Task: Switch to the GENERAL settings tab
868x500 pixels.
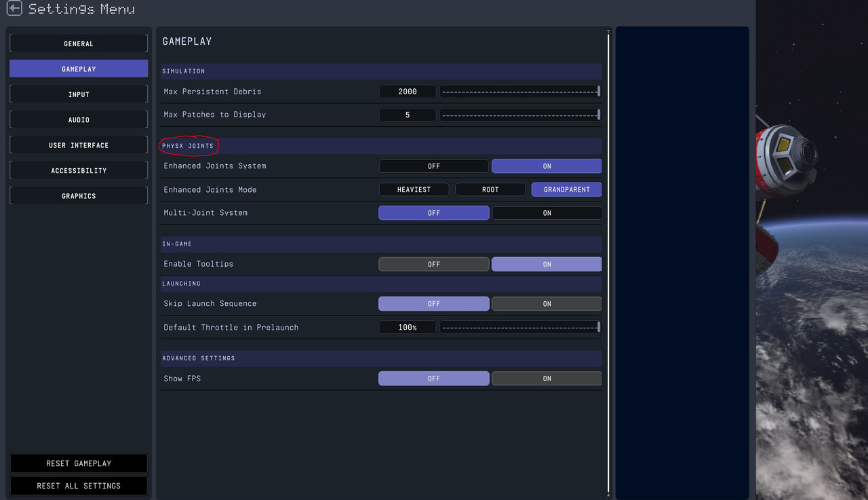Action: (x=79, y=43)
